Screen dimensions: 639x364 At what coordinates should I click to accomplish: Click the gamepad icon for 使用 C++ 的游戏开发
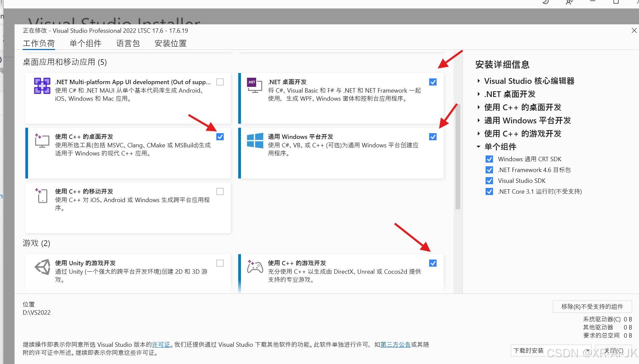[x=255, y=267]
